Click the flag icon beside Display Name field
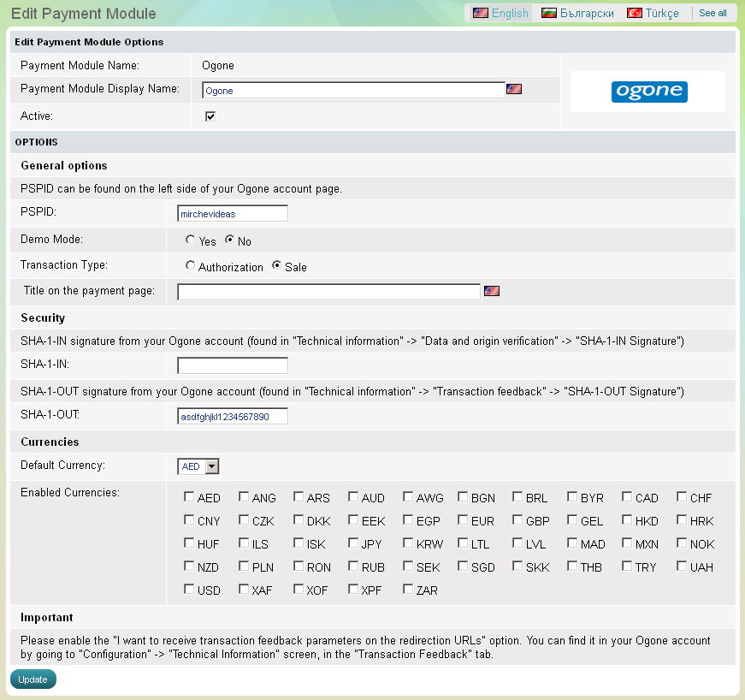The height and width of the screenshot is (700, 745). (513, 89)
